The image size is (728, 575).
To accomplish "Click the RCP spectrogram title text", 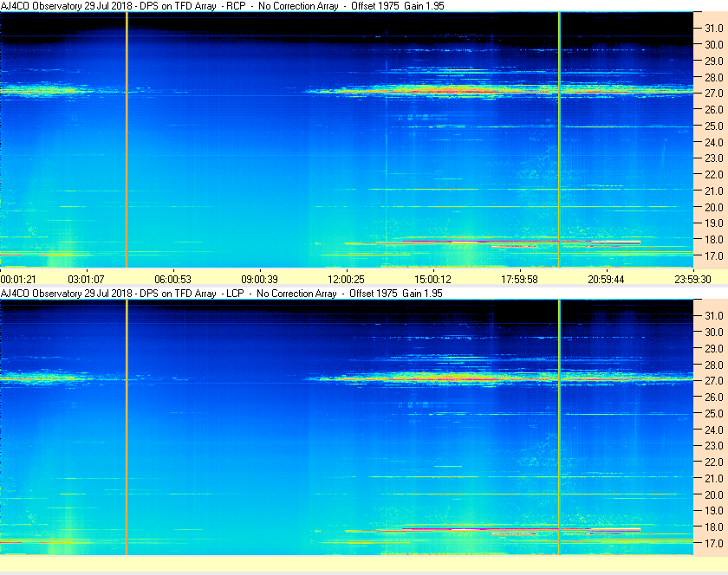I will tap(223, 6).
